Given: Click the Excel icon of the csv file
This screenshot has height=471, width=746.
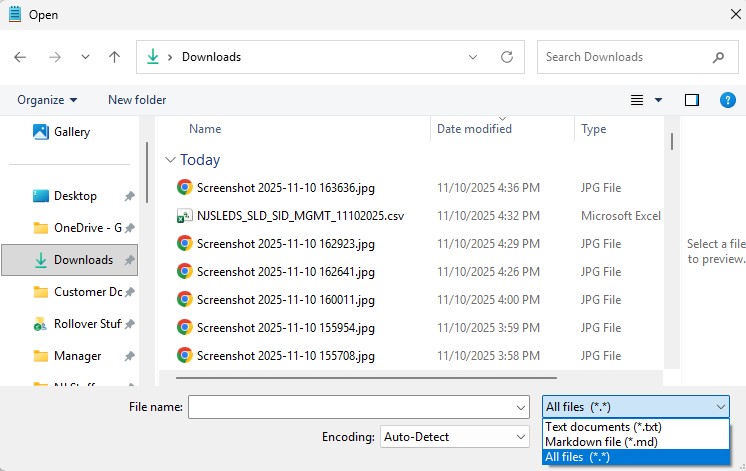Looking at the screenshot, I should (185, 216).
